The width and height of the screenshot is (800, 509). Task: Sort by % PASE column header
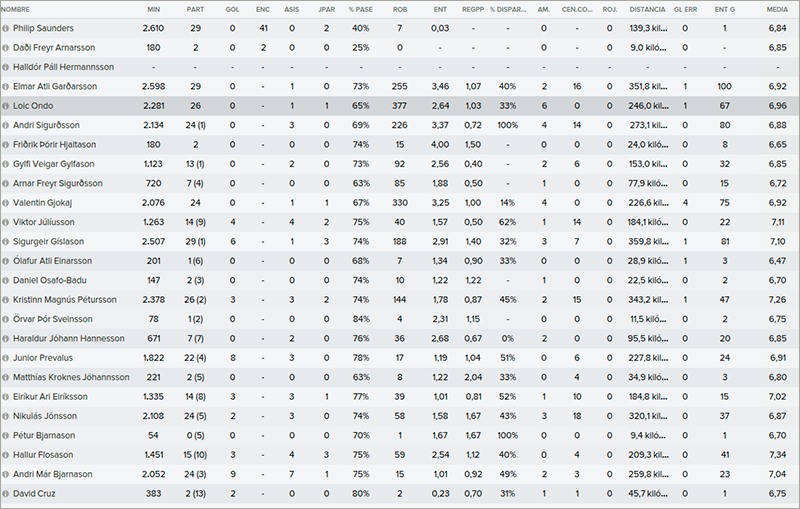click(x=361, y=9)
